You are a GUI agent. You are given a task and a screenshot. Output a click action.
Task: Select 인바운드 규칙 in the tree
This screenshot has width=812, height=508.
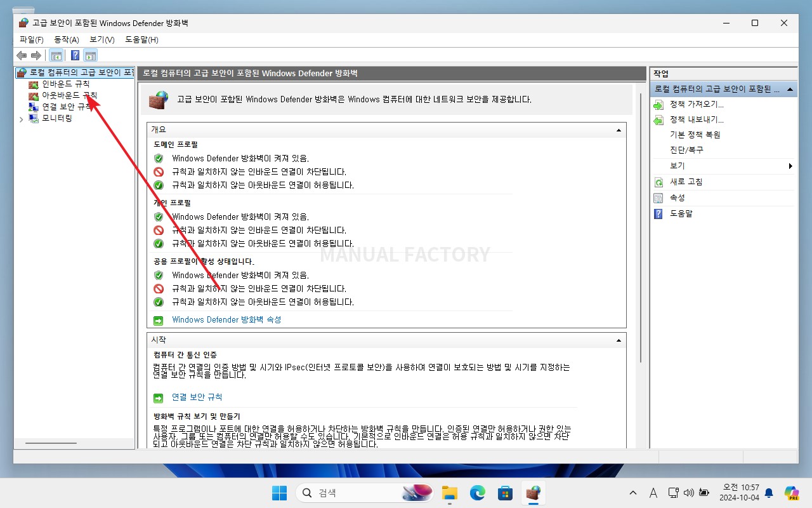tap(66, 84)
